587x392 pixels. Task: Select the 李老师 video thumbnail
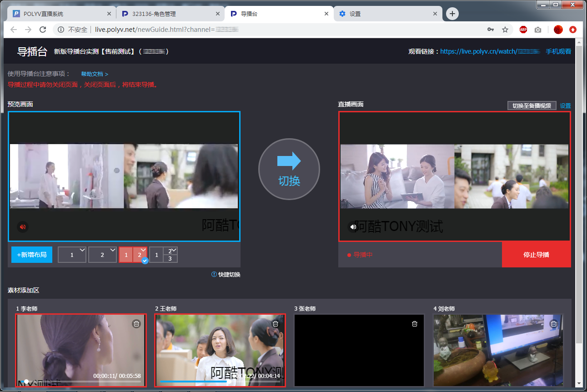coord(80,350)
